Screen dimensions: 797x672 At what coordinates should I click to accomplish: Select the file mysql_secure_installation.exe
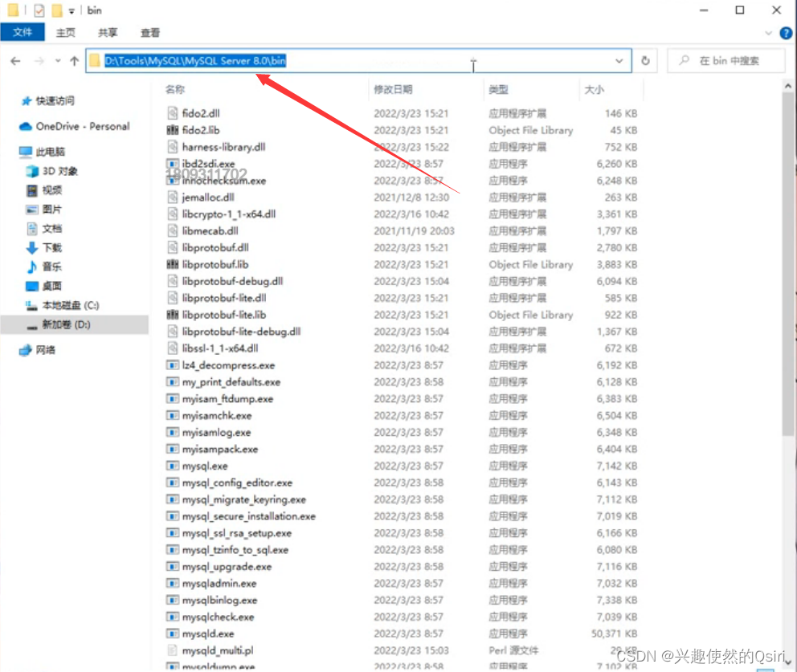pos(249,516)
